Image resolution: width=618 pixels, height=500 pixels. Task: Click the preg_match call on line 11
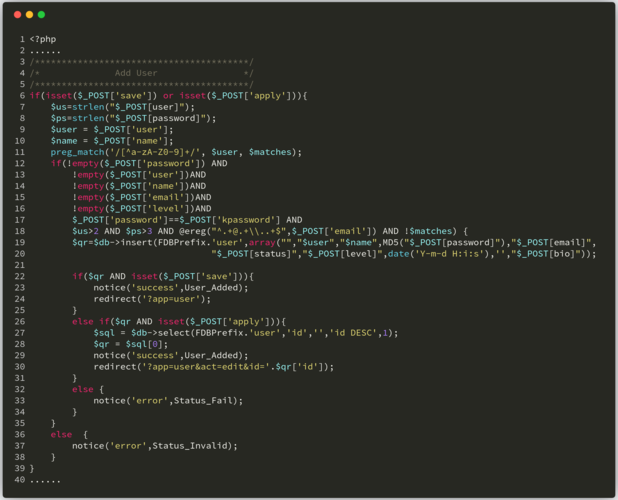176,152
